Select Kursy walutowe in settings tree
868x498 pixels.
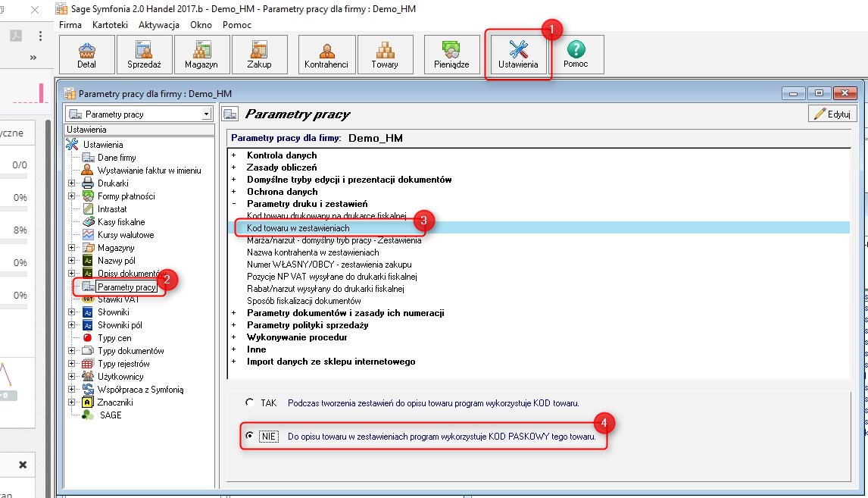pos(125,235)
